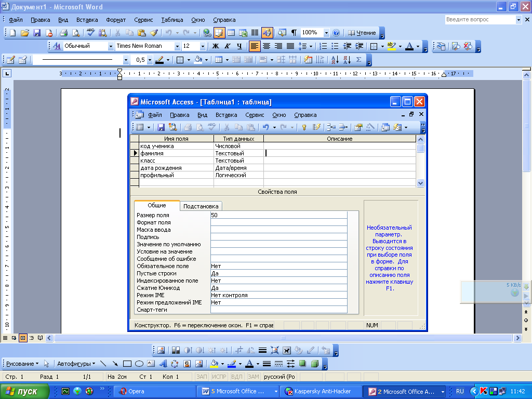The height and width of the screenshot is (399, 532).
Task: Open the border line style dropdown
Action: (x=126, y=60)
